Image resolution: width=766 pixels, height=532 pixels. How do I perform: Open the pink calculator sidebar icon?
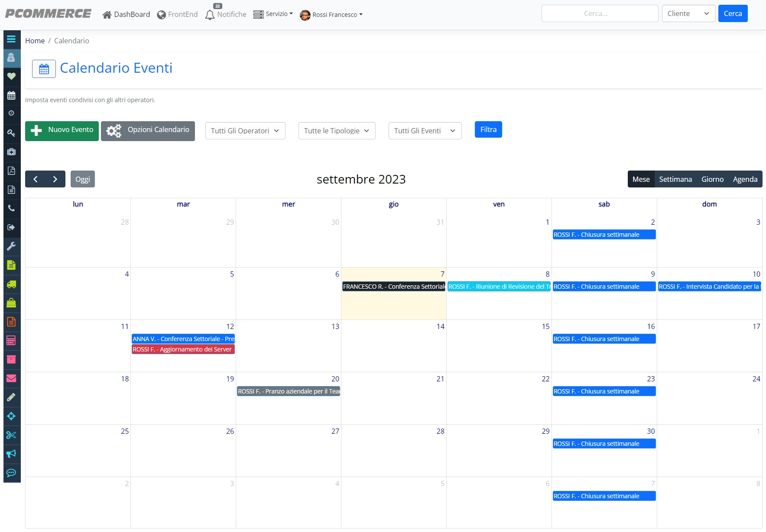11,341
